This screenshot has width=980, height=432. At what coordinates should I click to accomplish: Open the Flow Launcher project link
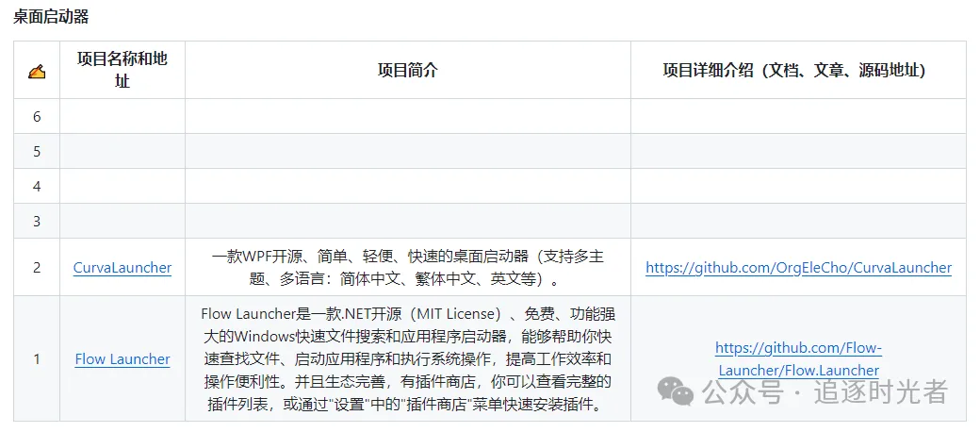[122, 358]
